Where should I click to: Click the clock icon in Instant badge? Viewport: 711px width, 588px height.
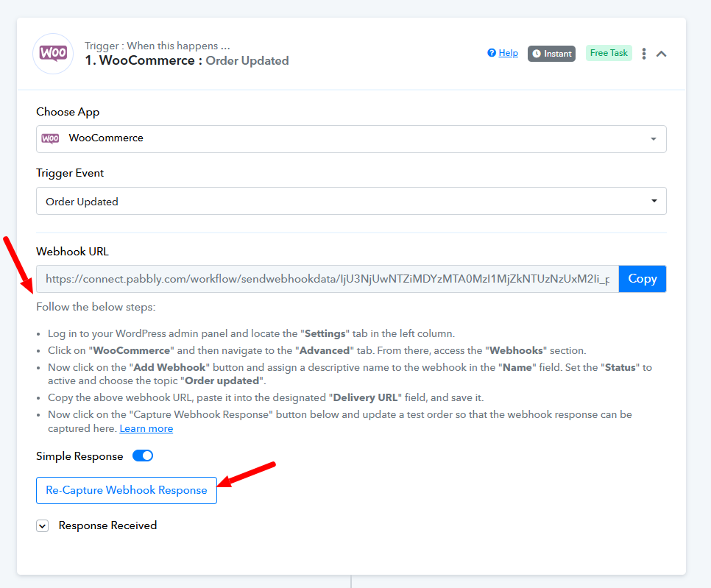pyautogui.click(x=537, y=54)
